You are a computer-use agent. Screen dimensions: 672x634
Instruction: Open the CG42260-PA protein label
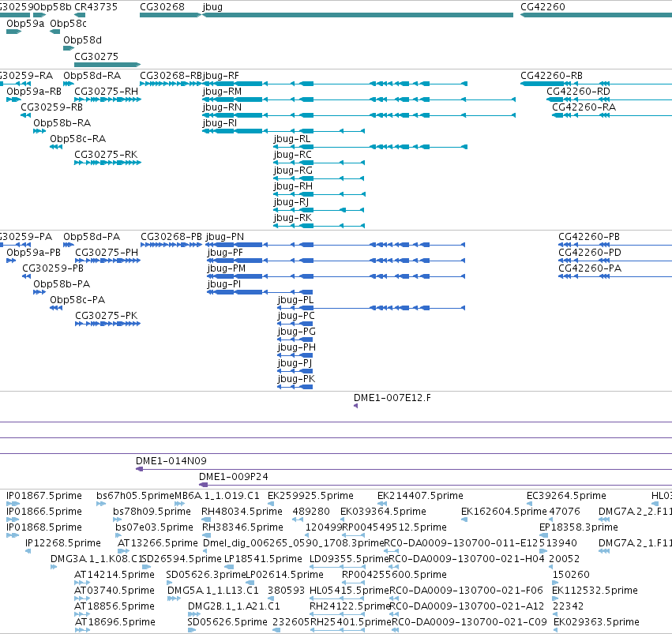tap(590, 268)
